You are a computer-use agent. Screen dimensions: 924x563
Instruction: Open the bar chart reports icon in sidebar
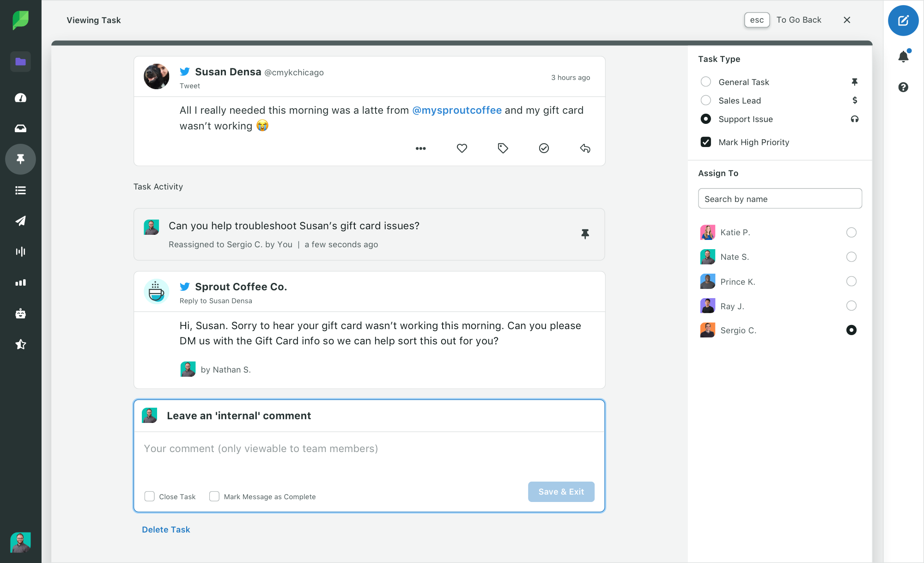[20, 283]
